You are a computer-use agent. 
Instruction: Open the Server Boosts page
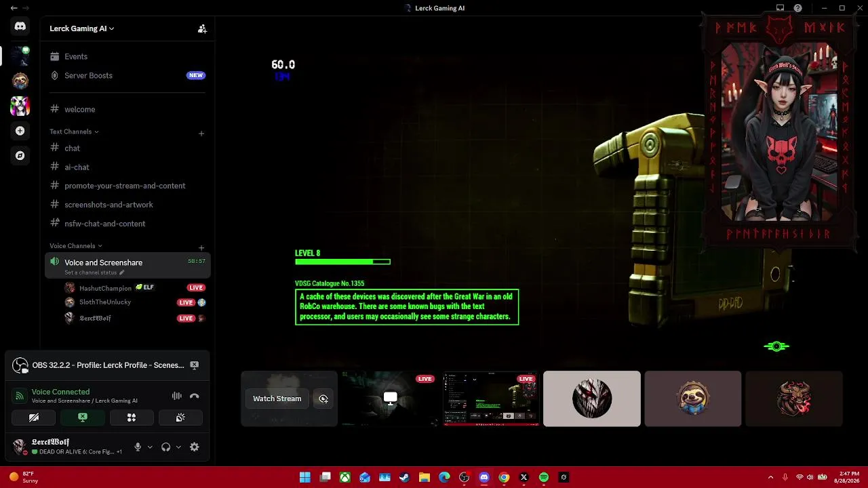(127, 75)
